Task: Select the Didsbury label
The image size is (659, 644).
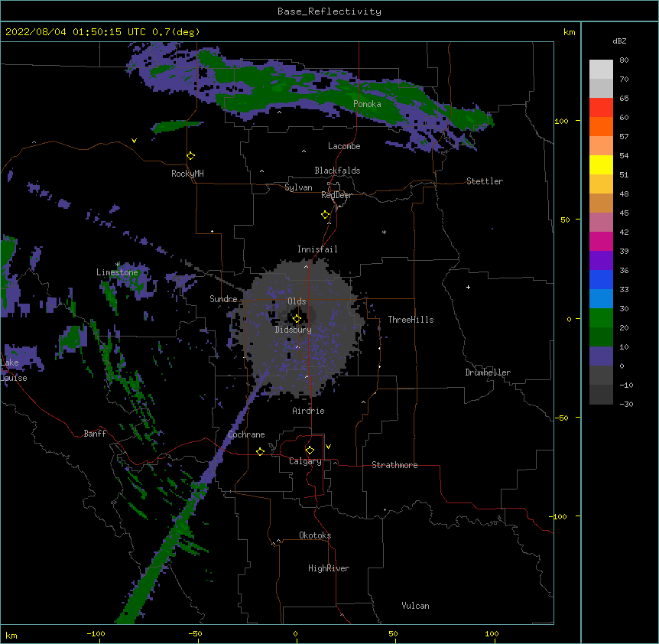Action: 294,330
